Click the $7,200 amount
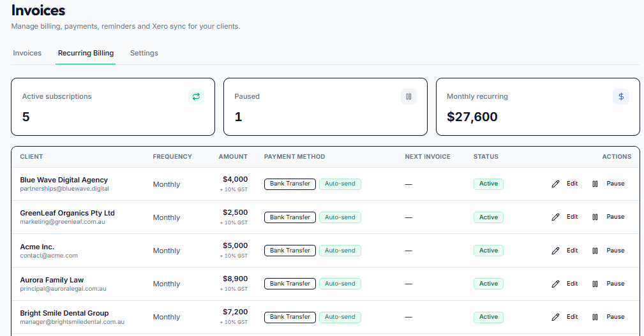Image resolution: width=644 pixels, height=336 pixels. pyautogui.click(x=235, y=312)
